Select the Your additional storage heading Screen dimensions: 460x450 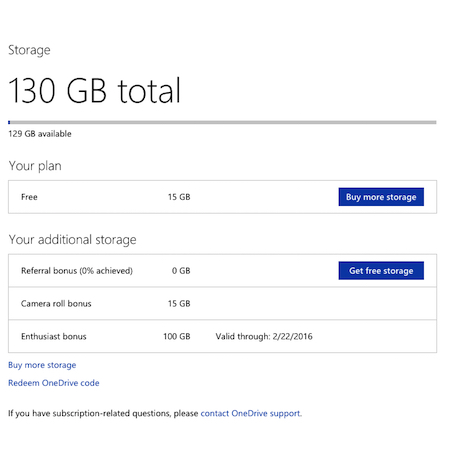coord(72,240)
